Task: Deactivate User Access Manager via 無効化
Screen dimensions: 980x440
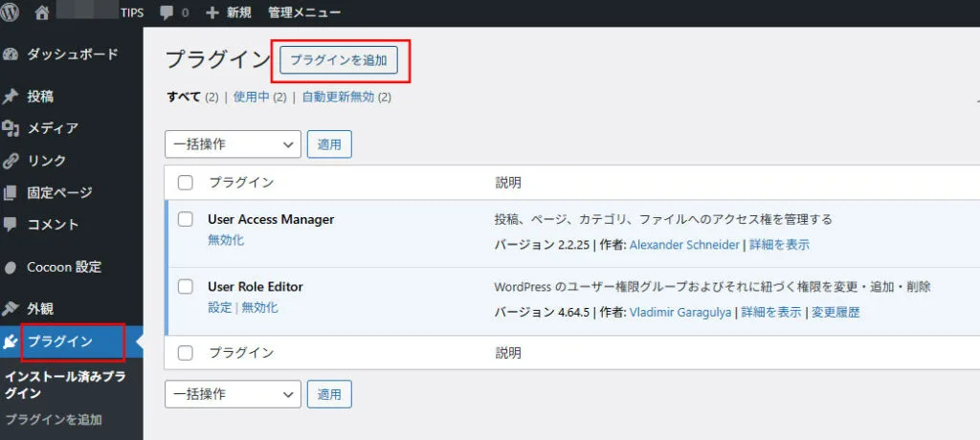Action: pyautogui.click(x=226, y=240)
